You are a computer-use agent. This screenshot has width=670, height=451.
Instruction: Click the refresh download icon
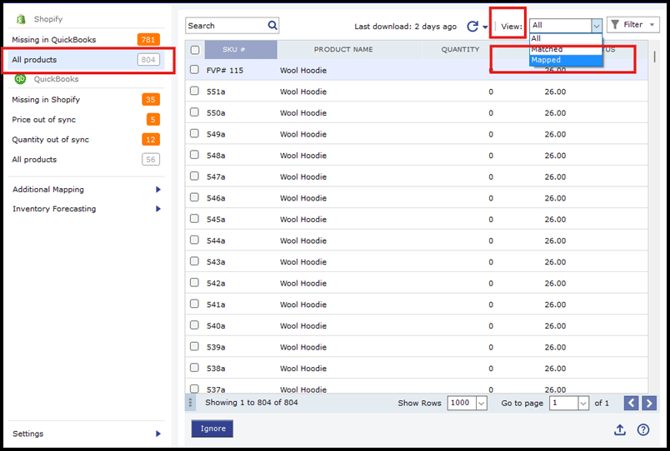tap(472, 26)
